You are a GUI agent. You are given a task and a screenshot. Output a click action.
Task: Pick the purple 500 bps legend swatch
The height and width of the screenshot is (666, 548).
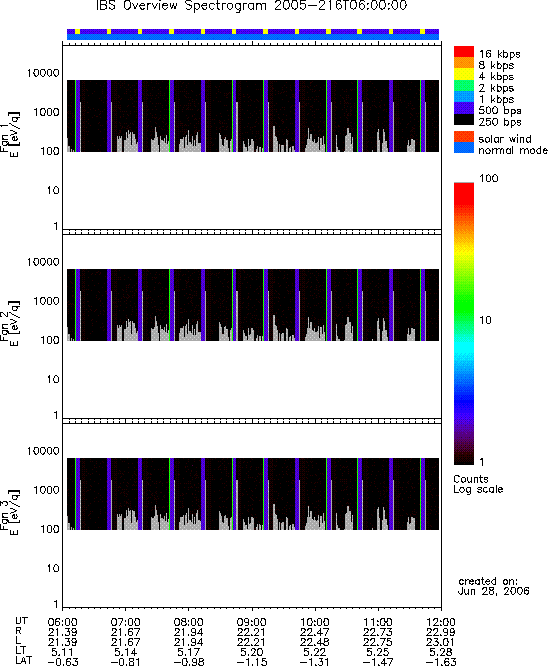click(x=463, y=107)
